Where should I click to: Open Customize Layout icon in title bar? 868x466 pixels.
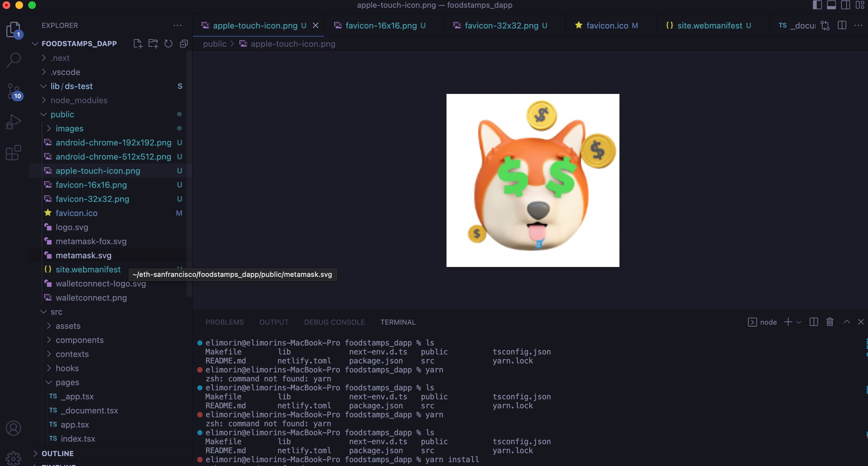[x=860, y=5]
